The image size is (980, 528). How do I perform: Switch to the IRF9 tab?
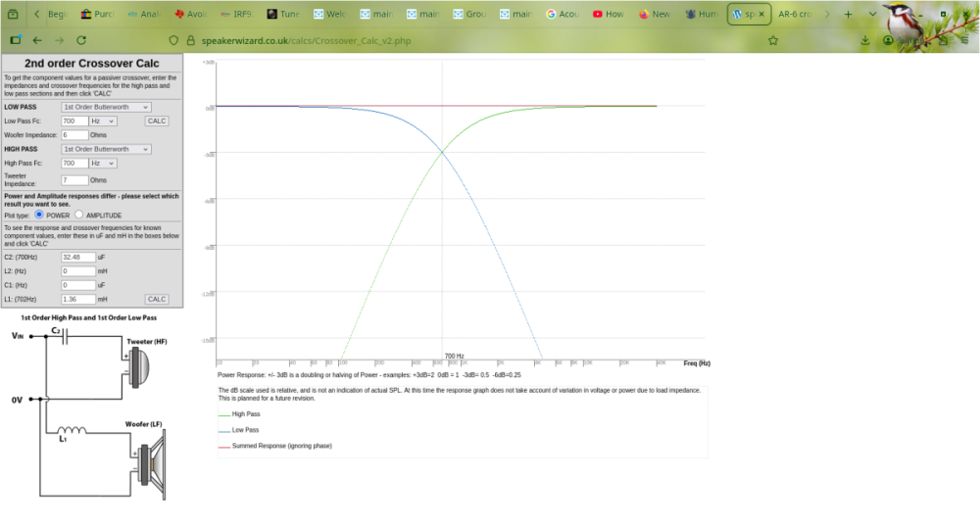pyautogui.click(x=237, y=14)
